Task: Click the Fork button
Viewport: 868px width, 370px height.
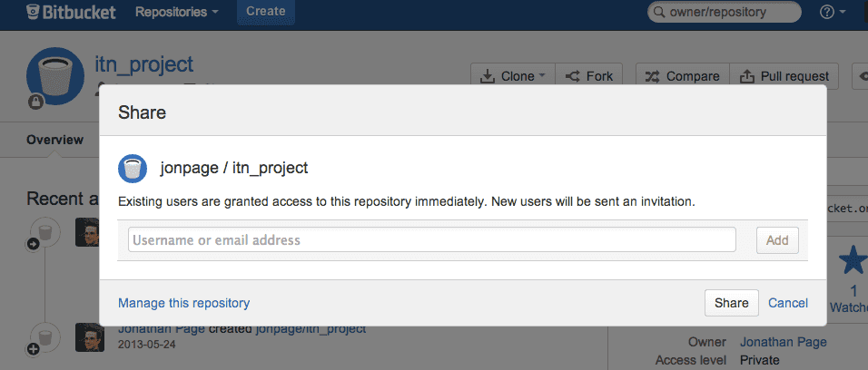Action: (588, 76)
